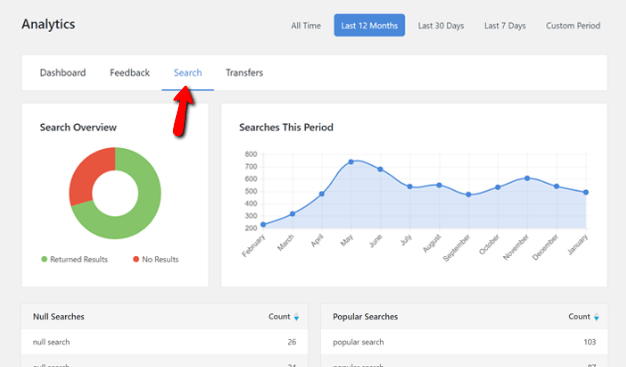This screenshot has width=626, height=367.
Task: Switch to Last 7 Days period
Action: click(x=505, y=26)
